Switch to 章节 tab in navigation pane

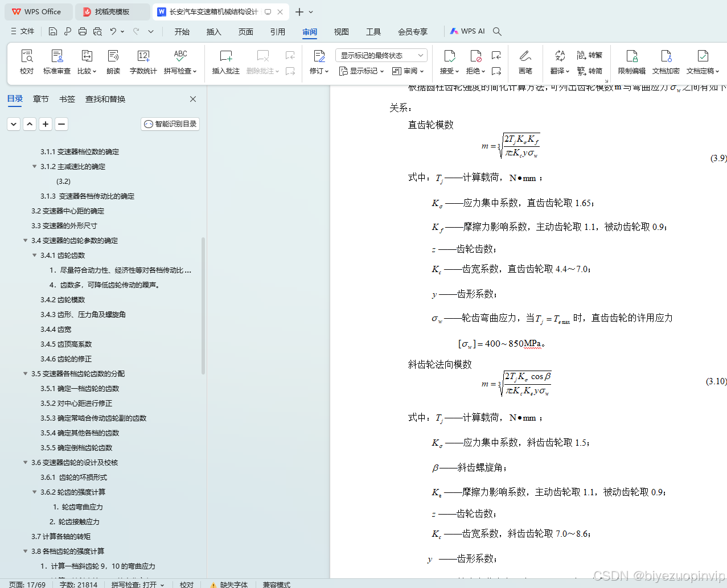41,99
